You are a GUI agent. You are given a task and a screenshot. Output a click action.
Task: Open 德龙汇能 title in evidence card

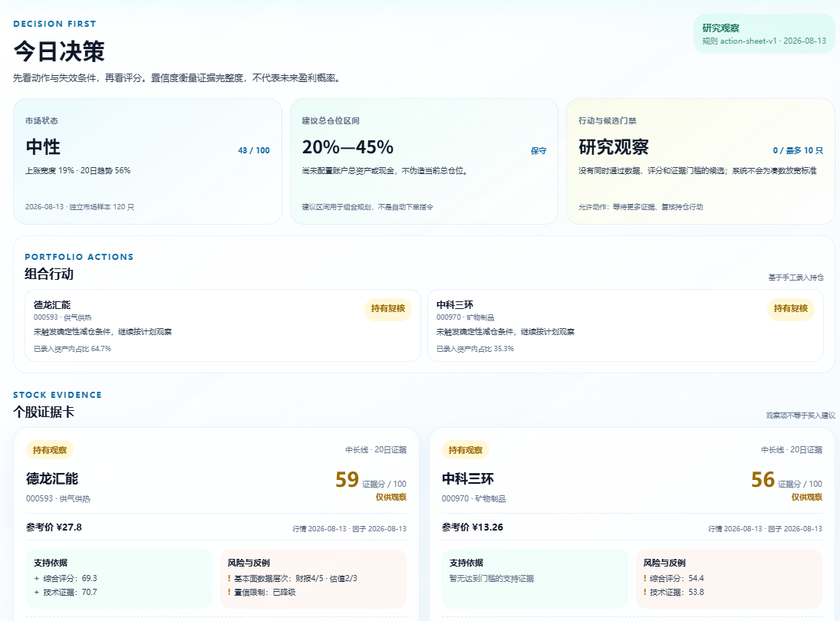pos(52,478)
